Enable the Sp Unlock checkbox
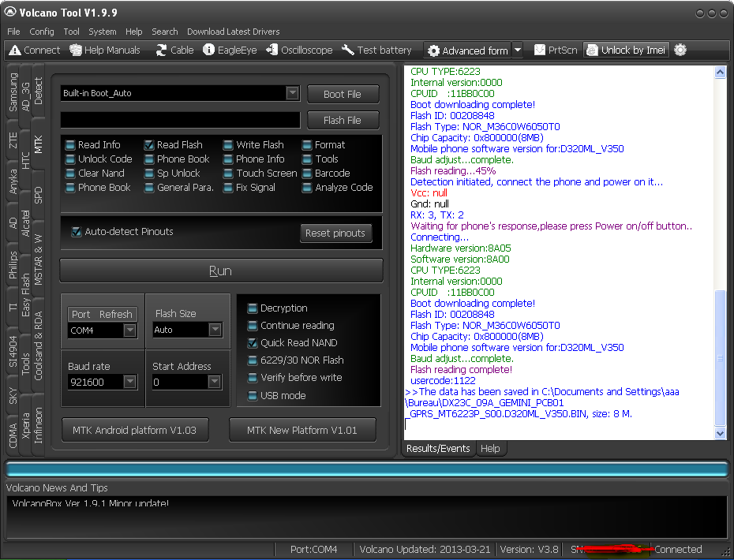This screenshot has height=560, width=734. click(x=149, y=174)
